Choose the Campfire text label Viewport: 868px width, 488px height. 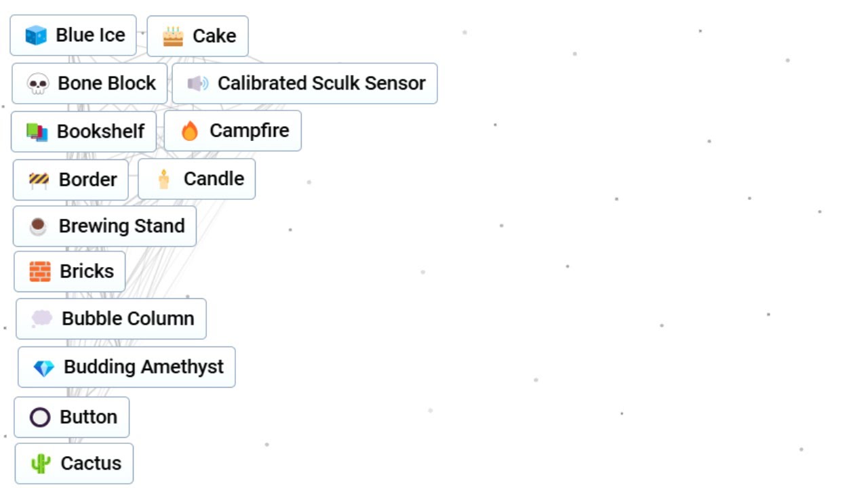coord(250,130)
